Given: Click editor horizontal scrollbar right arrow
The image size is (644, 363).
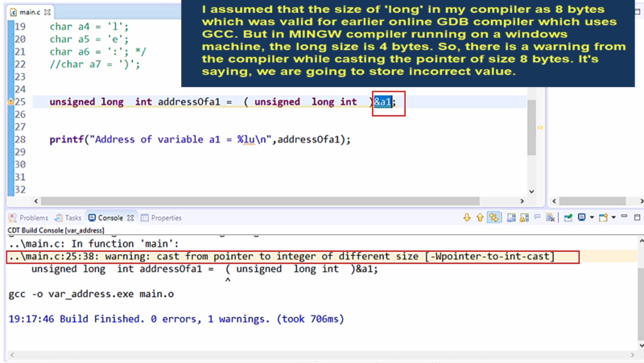Looking at the screenshot, I should point(522,200).
